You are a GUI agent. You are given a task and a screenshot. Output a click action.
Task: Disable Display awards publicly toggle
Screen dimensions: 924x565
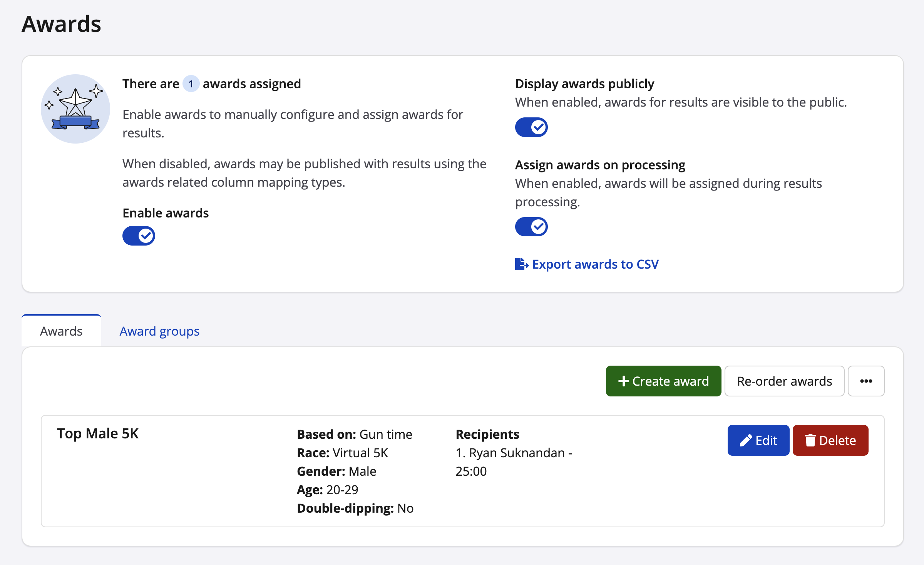coord(531,127)
